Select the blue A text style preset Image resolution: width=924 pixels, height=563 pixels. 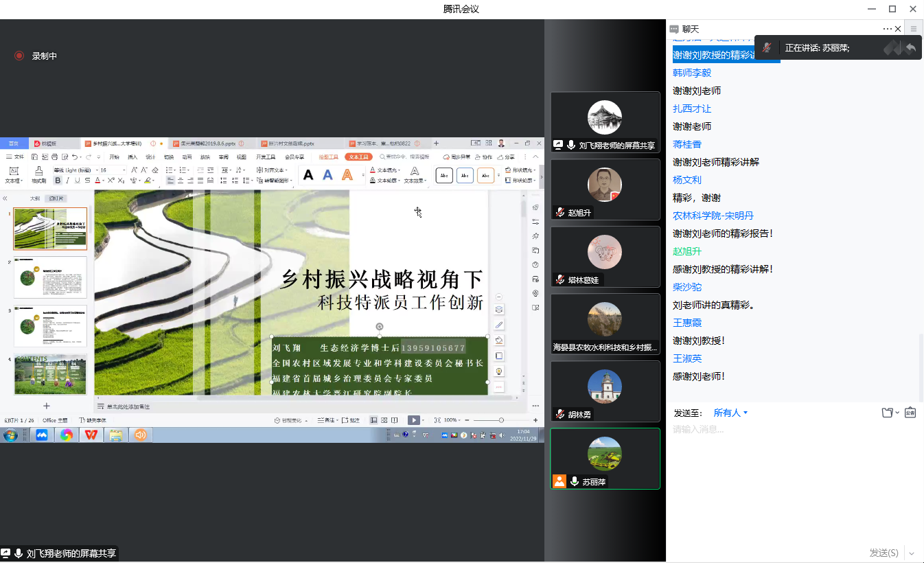(327, 175)
